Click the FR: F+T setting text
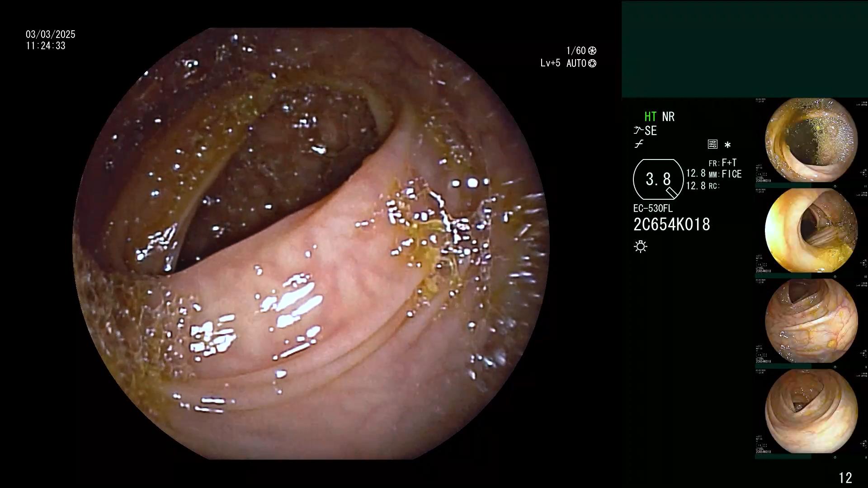Image resolution: width=868 pixels, height=488 pixels. click(722, 163)
